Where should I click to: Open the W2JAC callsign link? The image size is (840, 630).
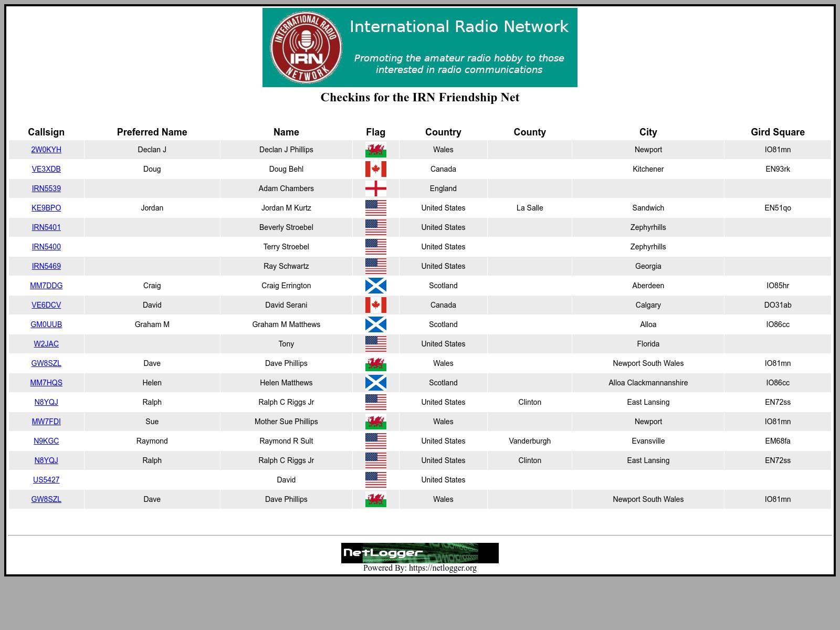[46, 344]
